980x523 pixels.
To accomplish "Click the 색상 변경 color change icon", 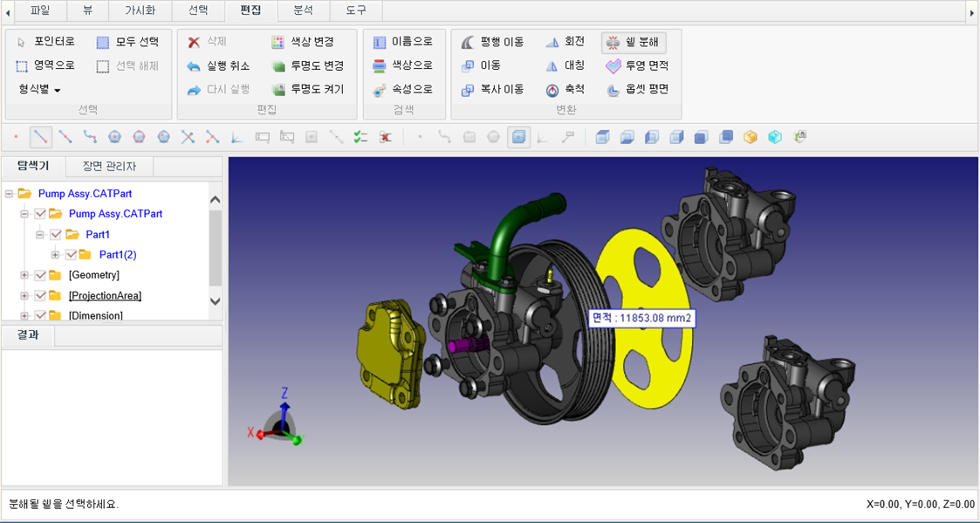I will 278,42.
